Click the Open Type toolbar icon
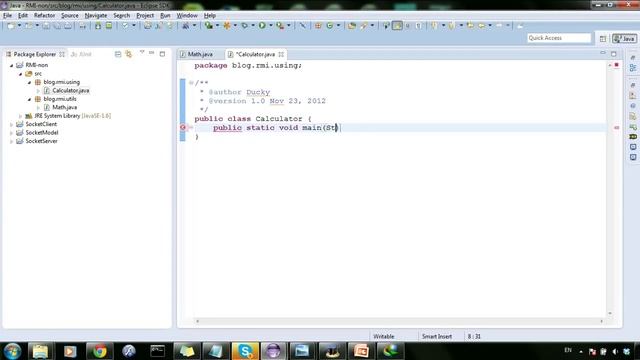Viewport: 640px width, 360px height. 352,26
